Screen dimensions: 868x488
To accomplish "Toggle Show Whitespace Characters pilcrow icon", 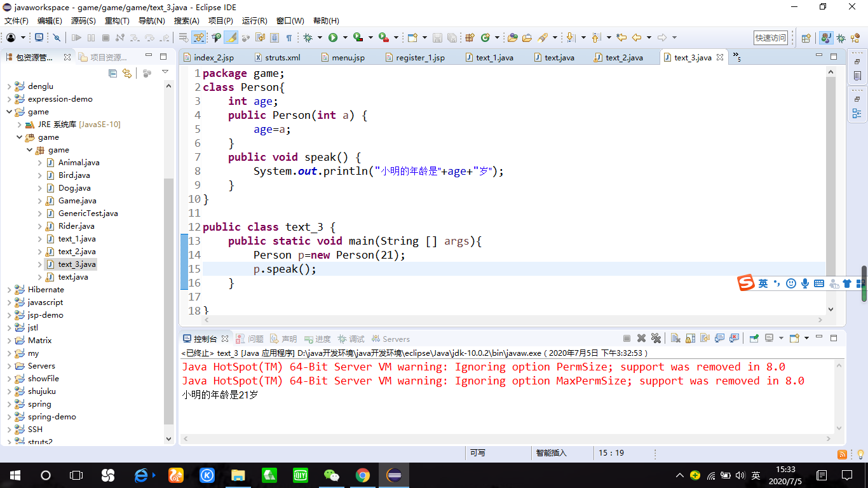I will pyautogui.click(x=289, y=37).
